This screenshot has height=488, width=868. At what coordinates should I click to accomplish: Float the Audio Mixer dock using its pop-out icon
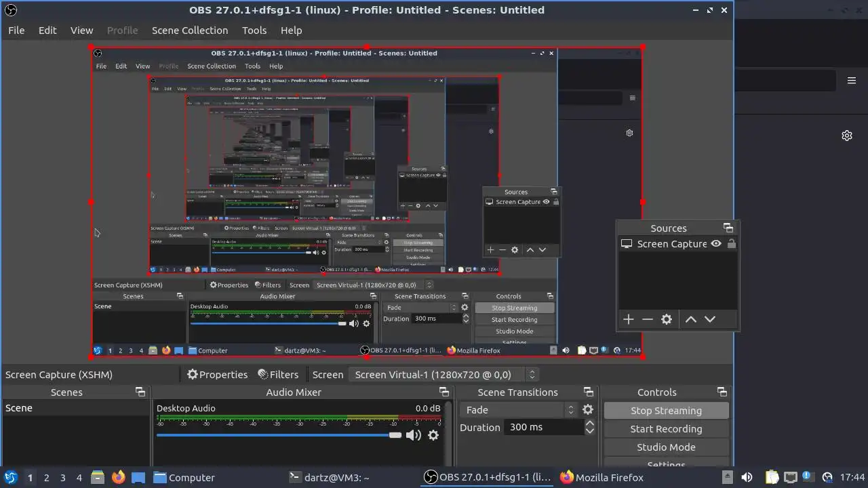pos(444,392)
